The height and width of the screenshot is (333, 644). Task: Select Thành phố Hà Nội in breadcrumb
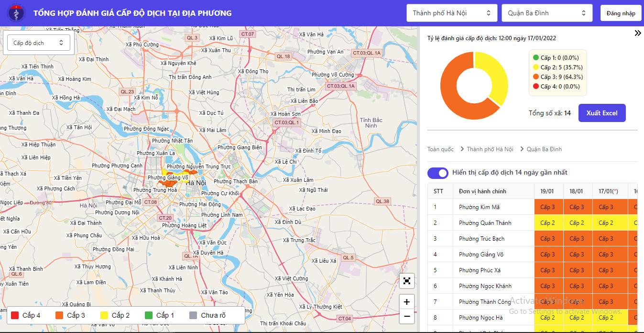coord(490,149)
